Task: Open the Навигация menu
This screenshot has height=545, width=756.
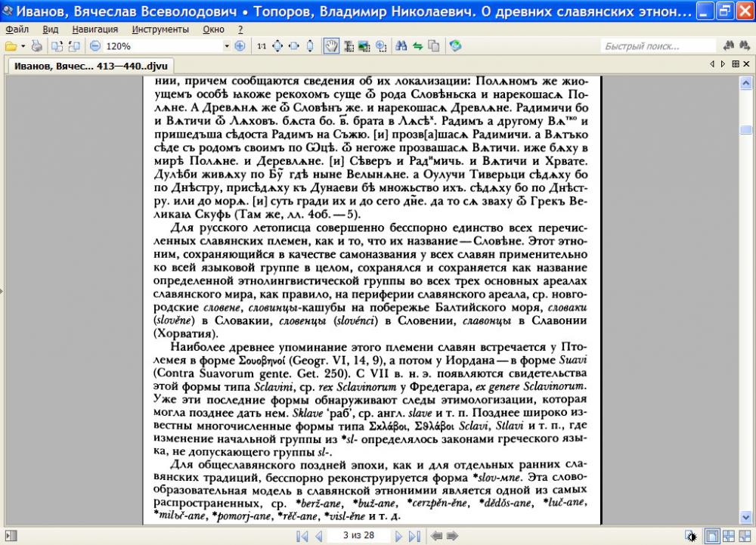Action: pyautogui.click(x=95, y=29)
